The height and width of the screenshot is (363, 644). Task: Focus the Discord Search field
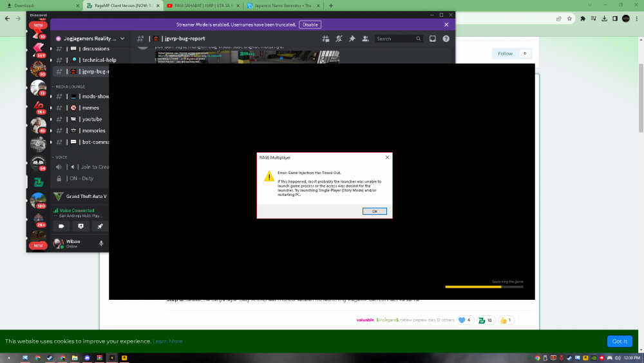399,39
